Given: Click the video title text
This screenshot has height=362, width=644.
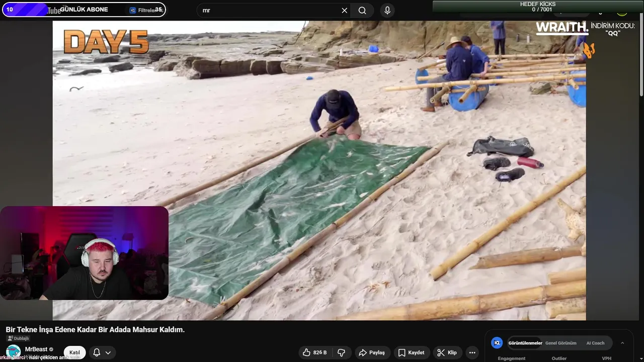Looking at the screenshot, I should 95,330.
